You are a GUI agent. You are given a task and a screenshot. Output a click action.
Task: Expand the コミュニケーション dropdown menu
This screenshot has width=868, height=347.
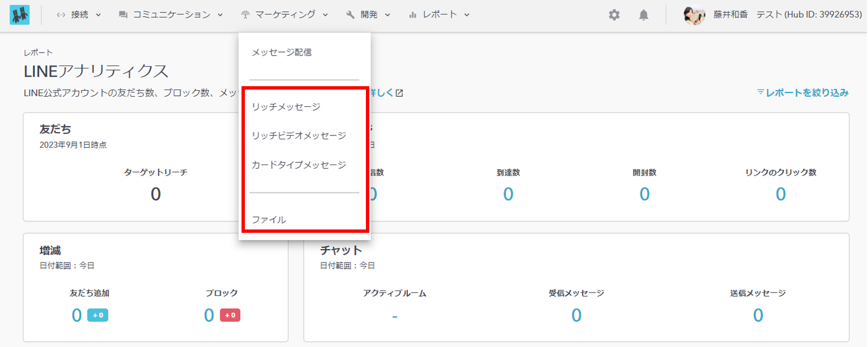tap(171, 15)
